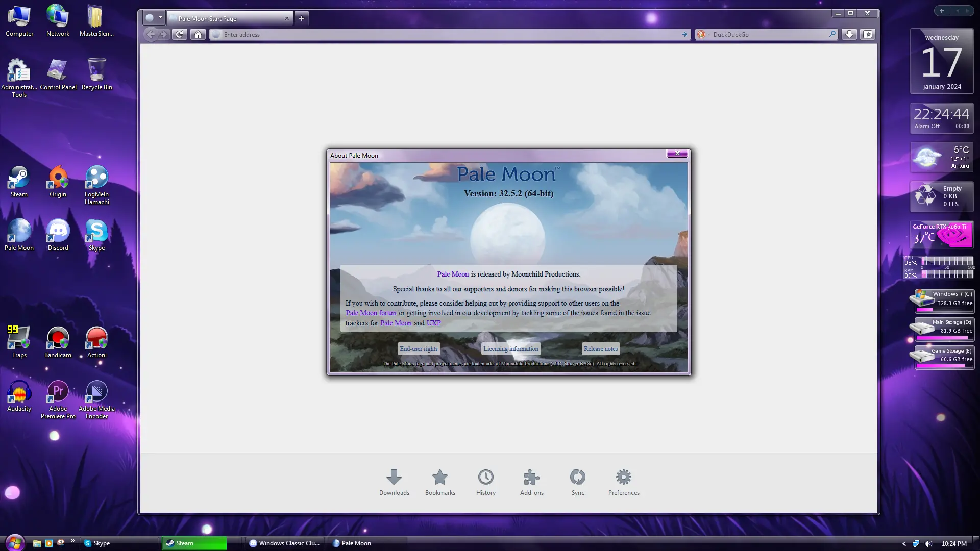Viewport: 980px width, 551px height.
Task: Select the Skype desktop icon
Action: [96, 236]
